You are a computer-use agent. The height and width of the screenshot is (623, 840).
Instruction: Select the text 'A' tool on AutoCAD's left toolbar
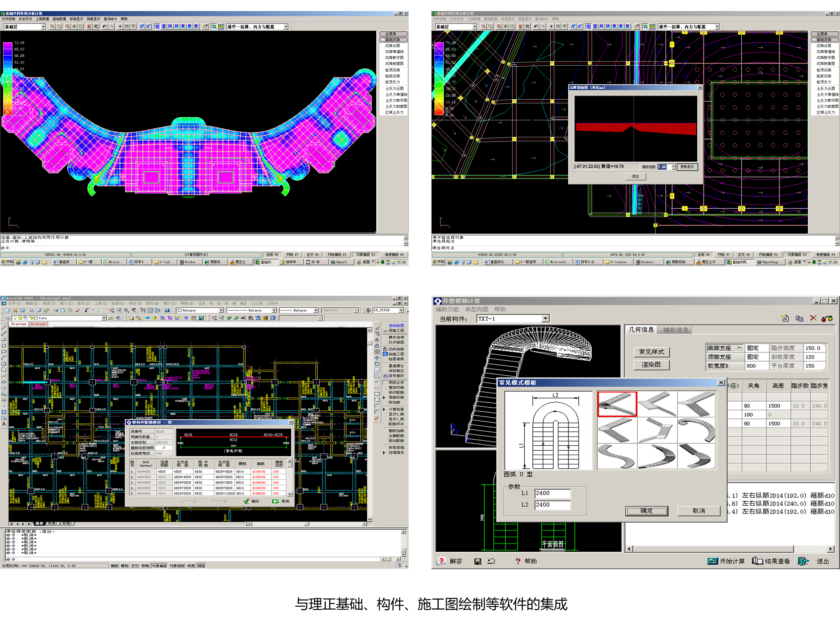tap(4, 424)
